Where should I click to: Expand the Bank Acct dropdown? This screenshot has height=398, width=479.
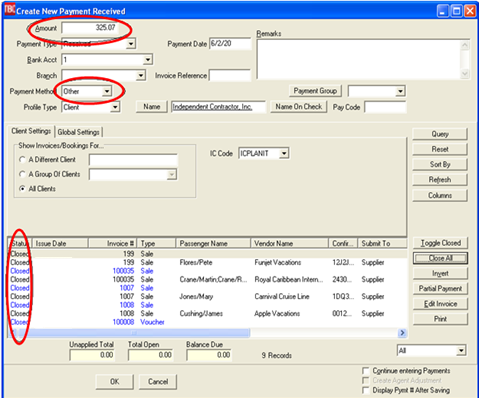click(x=148, y=60)
